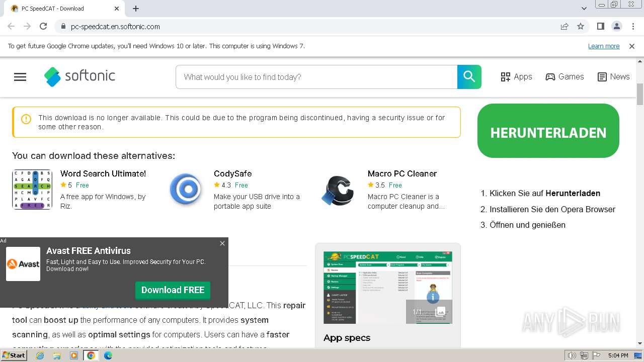The image size is (644, 362).
Task: Open the Chrome three-dot menu
Action: click(x=632, y=26)
